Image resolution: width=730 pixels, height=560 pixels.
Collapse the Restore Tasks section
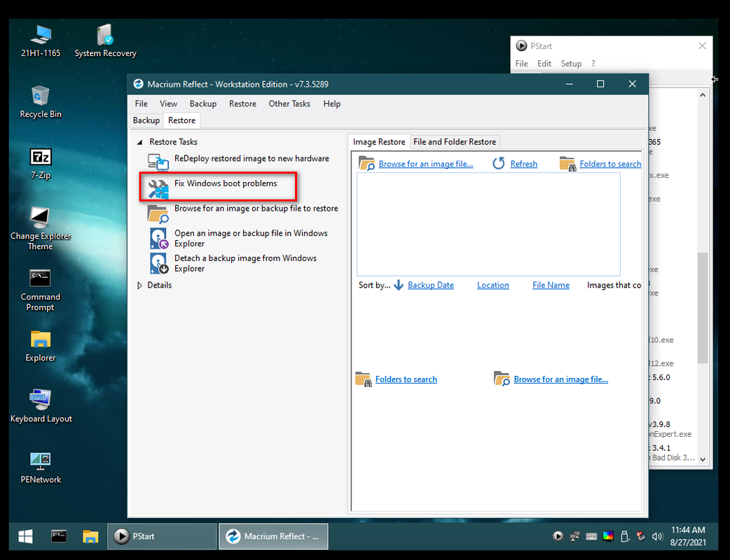pyautogui.click(x=139, y=142)
